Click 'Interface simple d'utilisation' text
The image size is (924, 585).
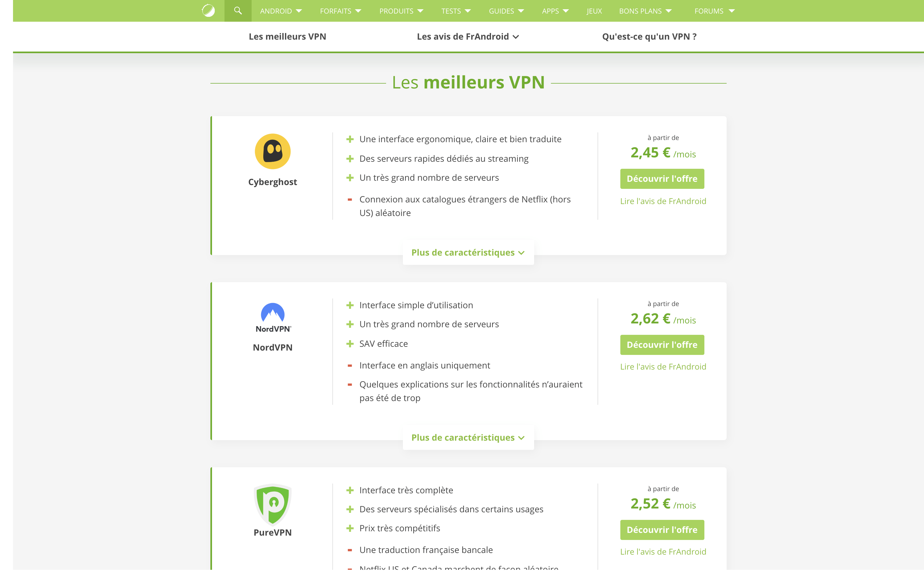(416, 305)
